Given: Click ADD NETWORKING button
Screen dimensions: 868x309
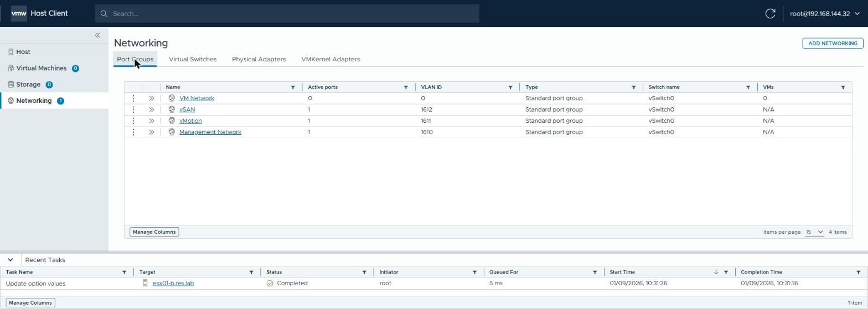Looking at the screenshot, I should [x=833, y=43].
